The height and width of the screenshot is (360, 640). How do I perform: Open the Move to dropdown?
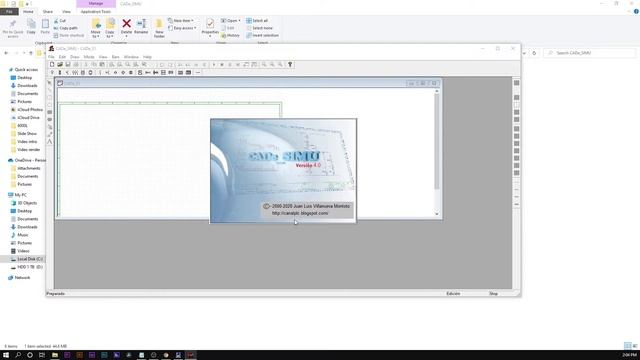[96, 29]
